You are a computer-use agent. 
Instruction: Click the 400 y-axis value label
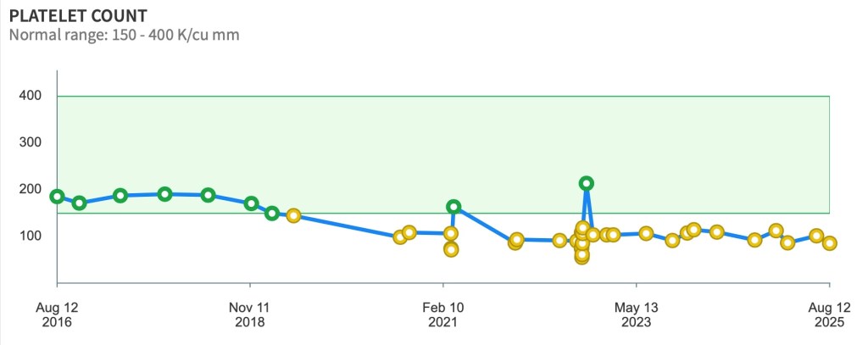(x=31, y=96)
